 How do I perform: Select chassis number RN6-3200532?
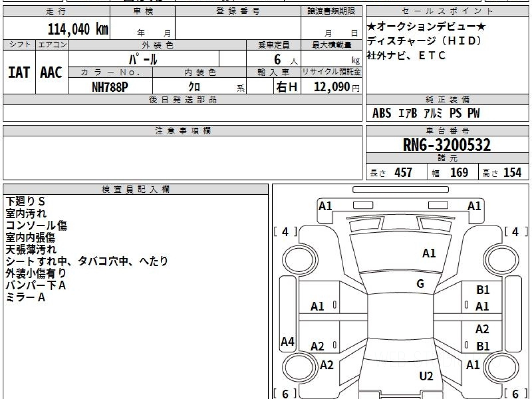pos(446,145)
